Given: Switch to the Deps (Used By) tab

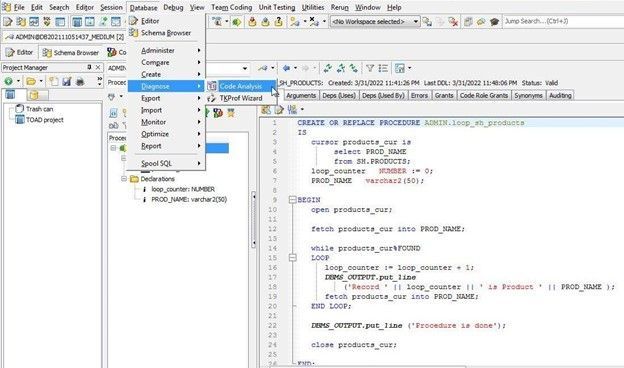Looking at the screenshot, I should 383,95.
